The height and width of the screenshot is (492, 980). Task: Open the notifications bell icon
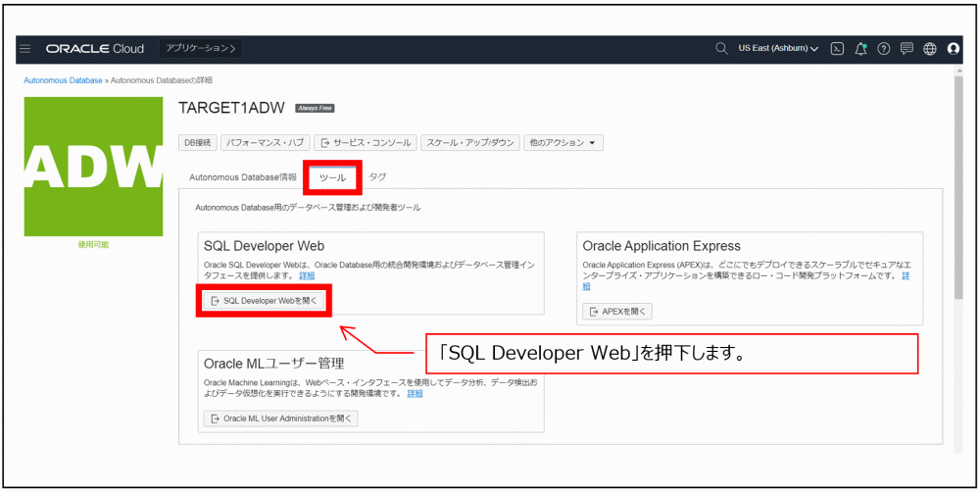point(860,49)
